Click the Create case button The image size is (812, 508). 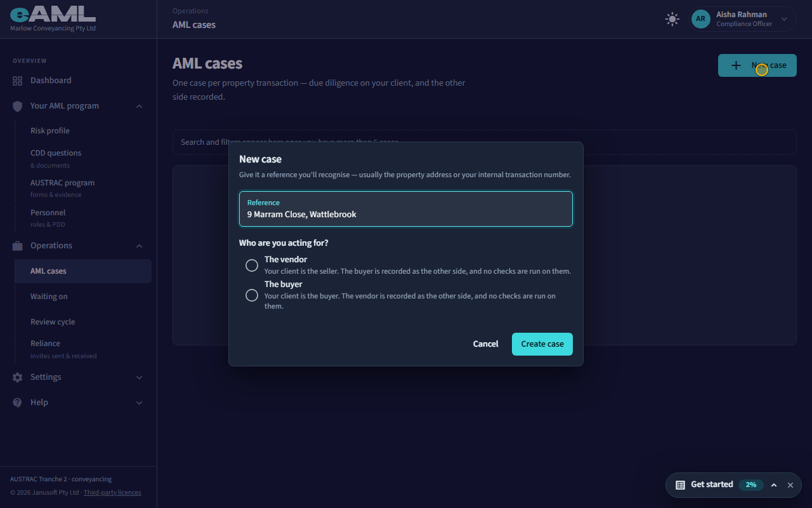click(542, 344)
